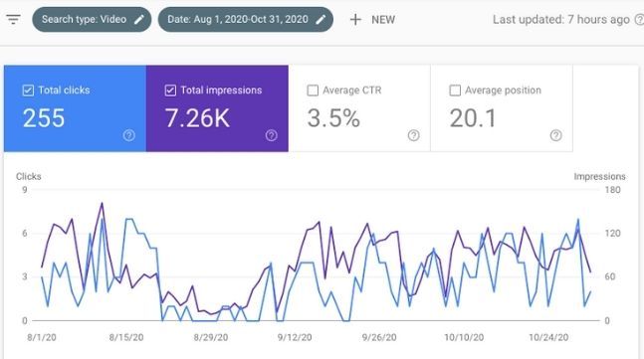Open Average position help icon
This screenshot has width=644, height=359.
[x=555, y=135]
